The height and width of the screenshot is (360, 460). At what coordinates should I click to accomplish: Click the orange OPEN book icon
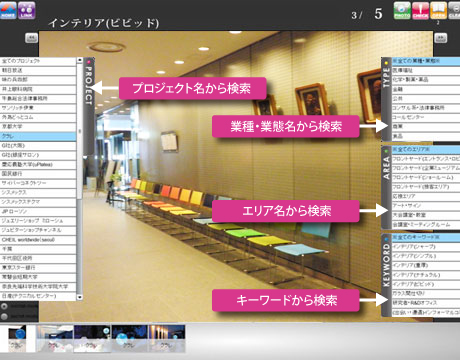(x=438, y=10)
